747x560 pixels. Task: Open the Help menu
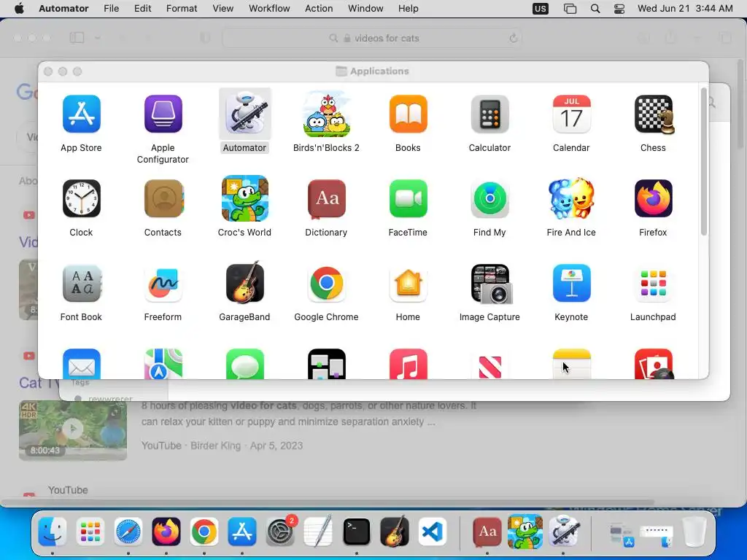point(409,9)
